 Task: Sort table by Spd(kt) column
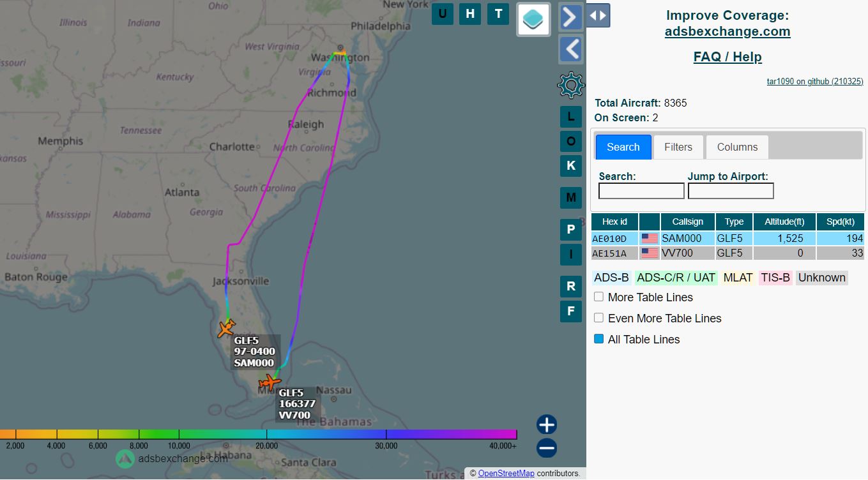tap(840, 221)
